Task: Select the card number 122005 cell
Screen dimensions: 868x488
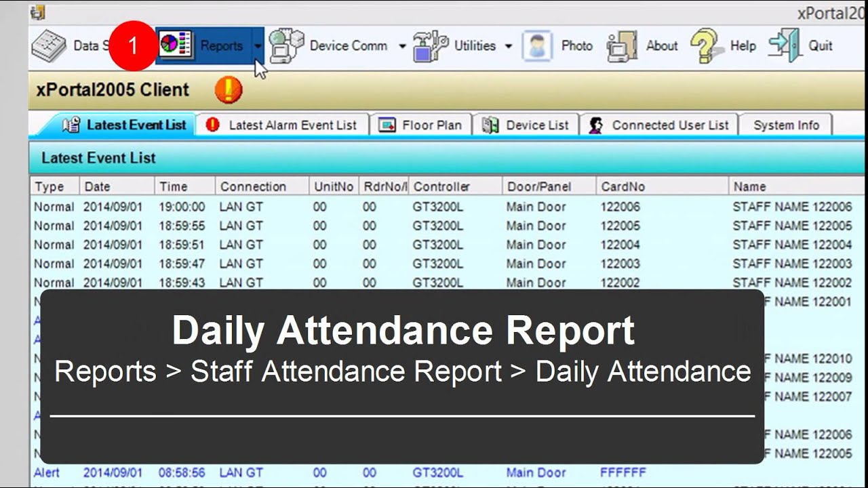Action: pyautogui.click(x=620, y=226)
